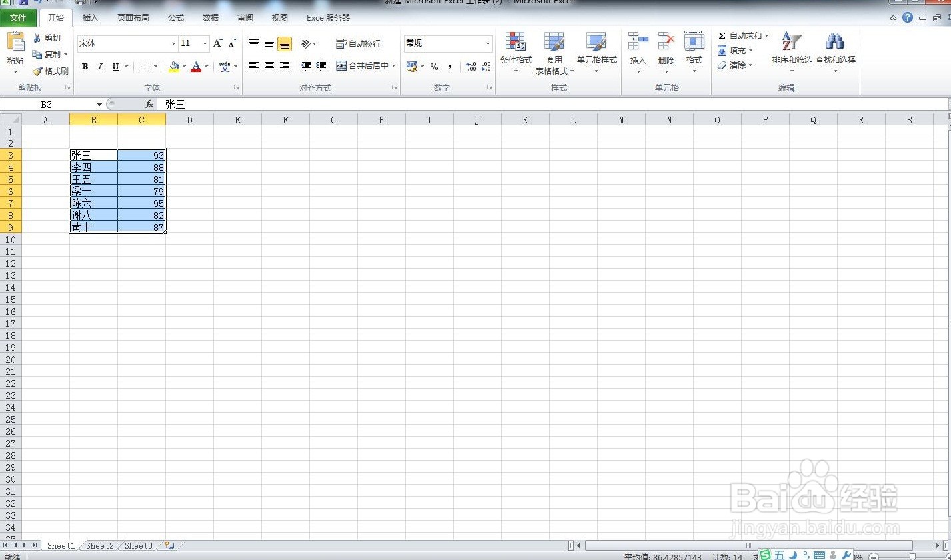Open the Excel服务器 tab
951x560 pixels.
(328, 18)
